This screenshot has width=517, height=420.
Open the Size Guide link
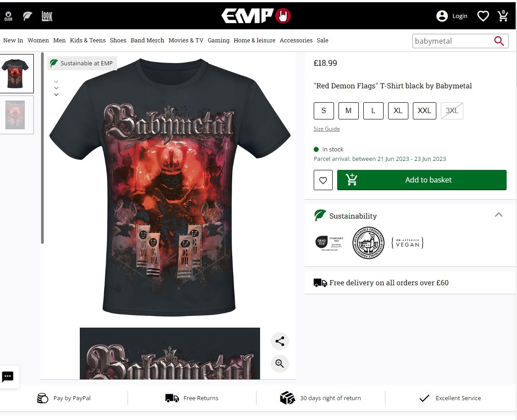coord(326,129)
